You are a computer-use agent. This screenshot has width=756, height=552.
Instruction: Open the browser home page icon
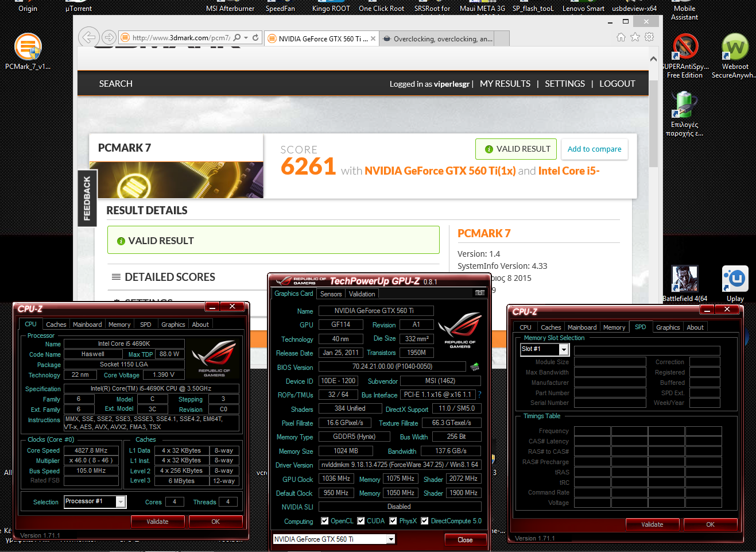click(621, 37)
